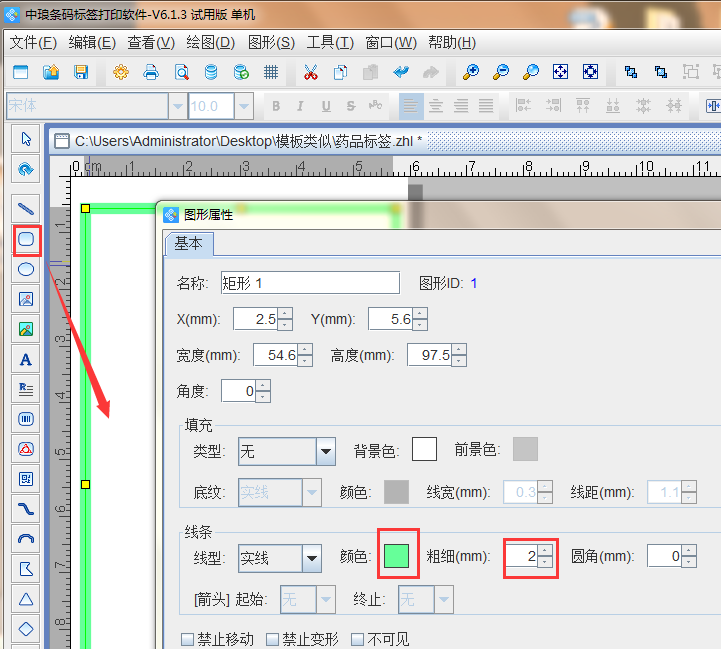This screenshot has width=721, height=649.
Task: Select the rounded rectangle drawing tool
Action: click(x=26, y=239)
